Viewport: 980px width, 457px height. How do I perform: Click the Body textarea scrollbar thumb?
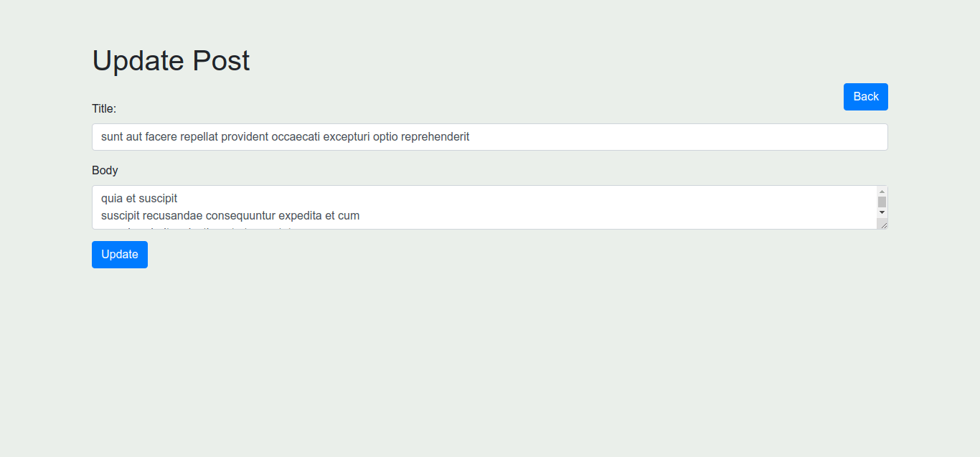click(x=882, y=202)
